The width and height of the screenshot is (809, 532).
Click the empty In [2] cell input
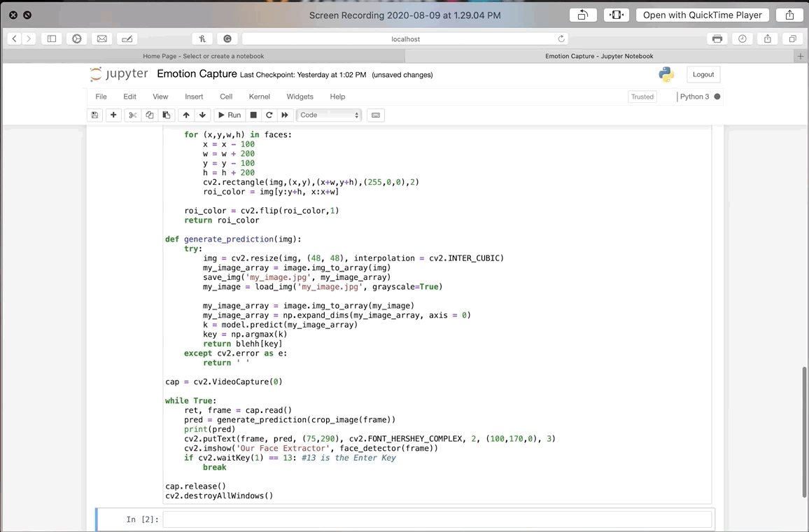pos(437,519)
